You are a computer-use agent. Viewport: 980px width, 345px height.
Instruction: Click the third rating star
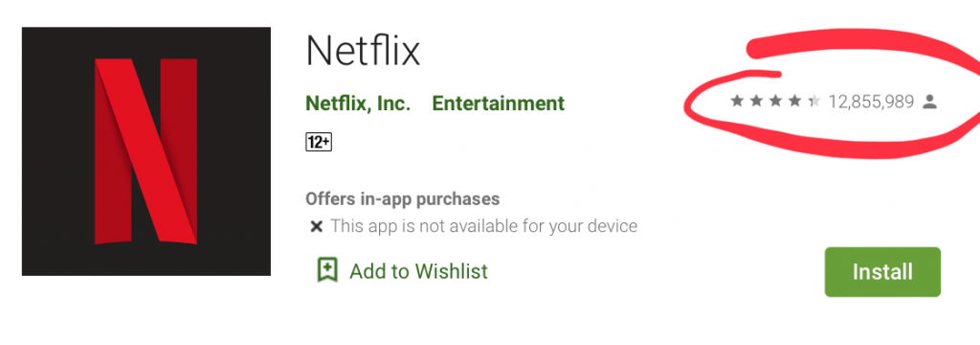click(775, 101)
